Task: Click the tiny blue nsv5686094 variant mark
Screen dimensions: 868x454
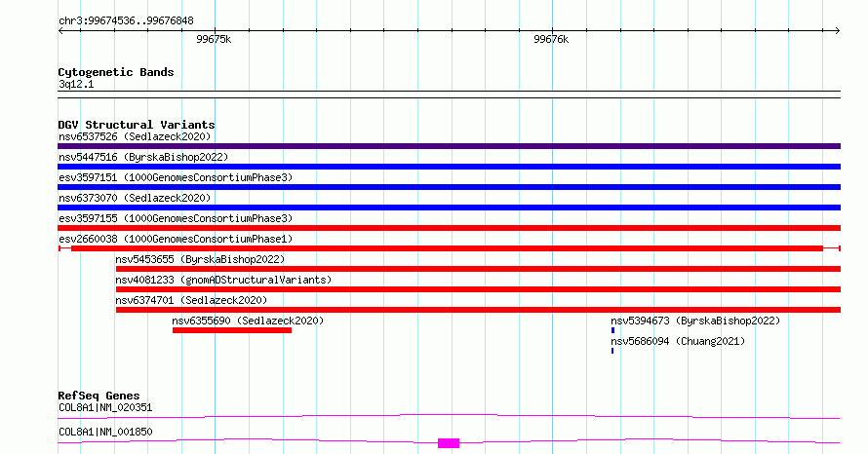Action: (x=612, y=351)
